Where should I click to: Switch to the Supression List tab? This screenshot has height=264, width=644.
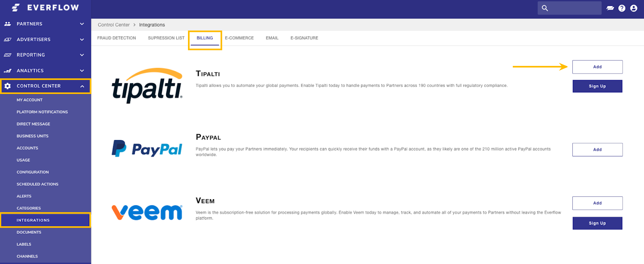pyautogui.click(x=166, y=38)
